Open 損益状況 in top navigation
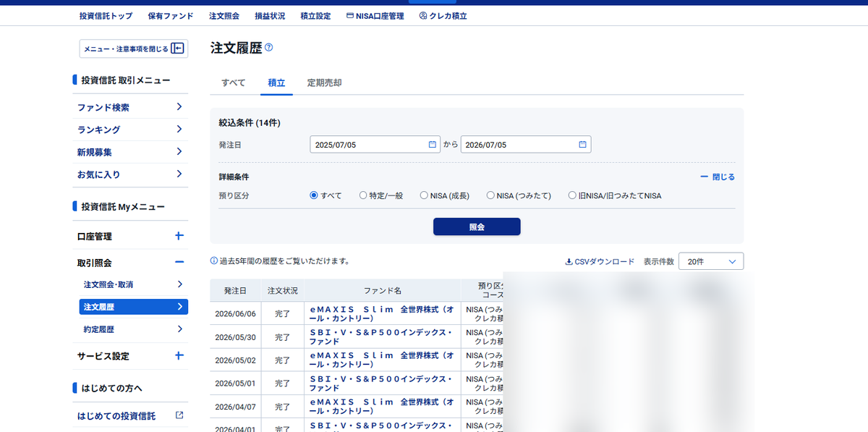The width and height of the screenshot is (868, 432). pyautogui.click(x=270, y=16)
